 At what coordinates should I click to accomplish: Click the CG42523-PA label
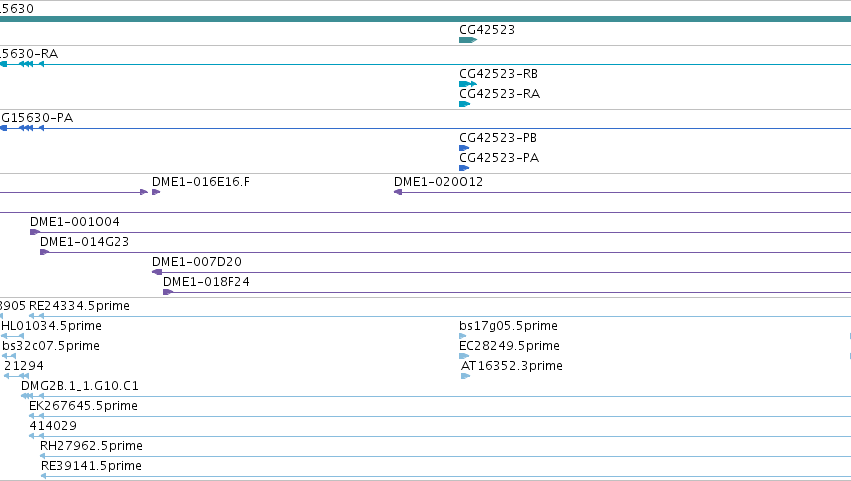coord(499,158)
